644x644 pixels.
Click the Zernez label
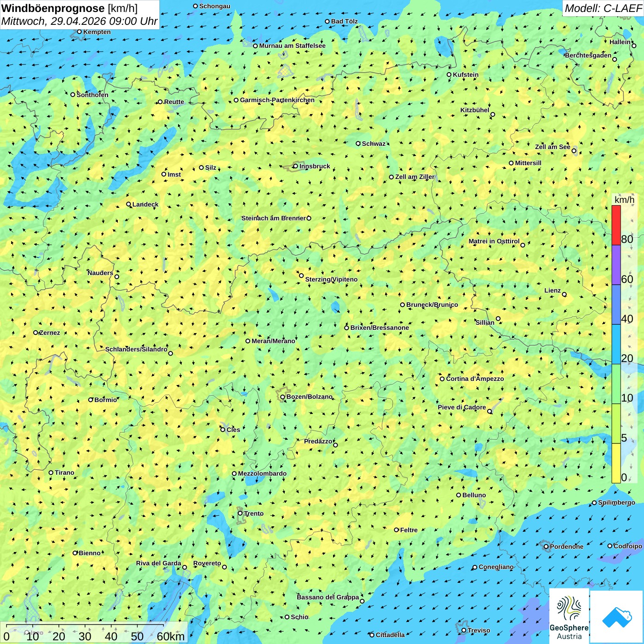(49, 333)
